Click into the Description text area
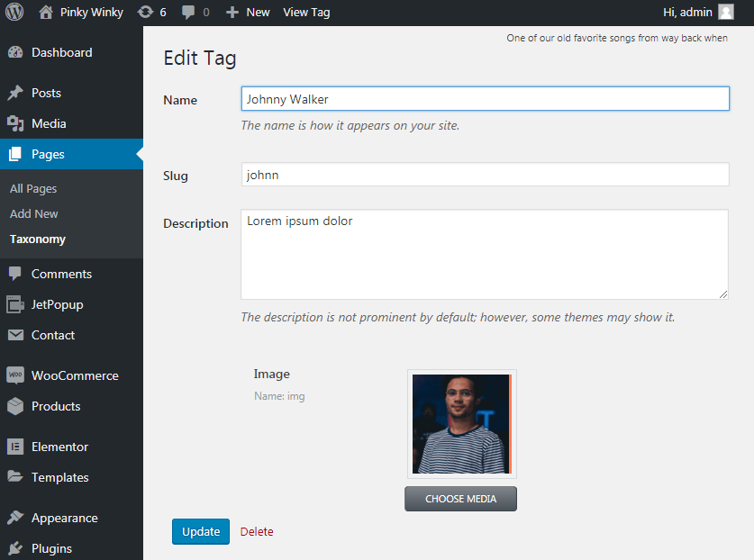Screen dimensions: 754x560 click(485, 254)
